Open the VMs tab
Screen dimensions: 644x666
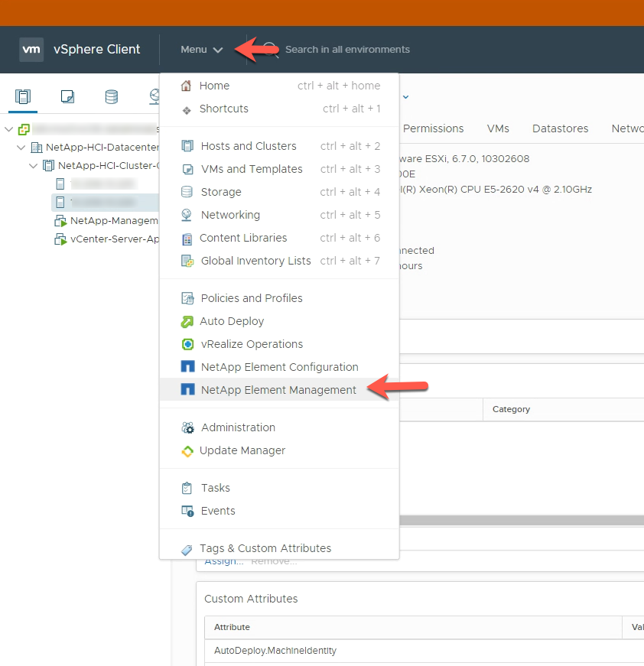pyautogui.click(x=498, y=128)
